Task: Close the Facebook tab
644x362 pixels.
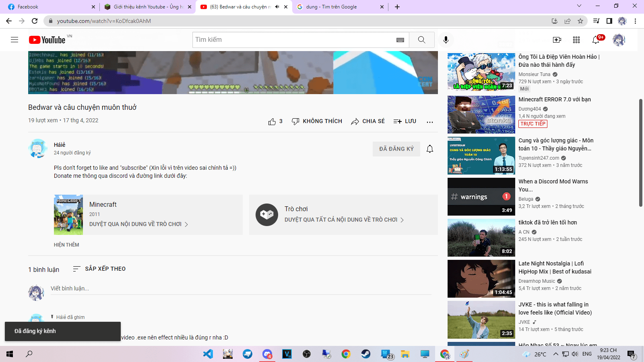Action: [x=93, y=7]
